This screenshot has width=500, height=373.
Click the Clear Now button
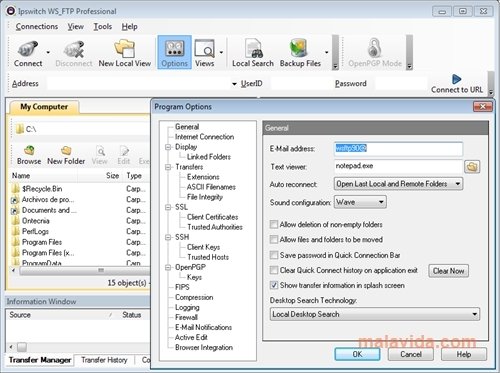point(448,271)
